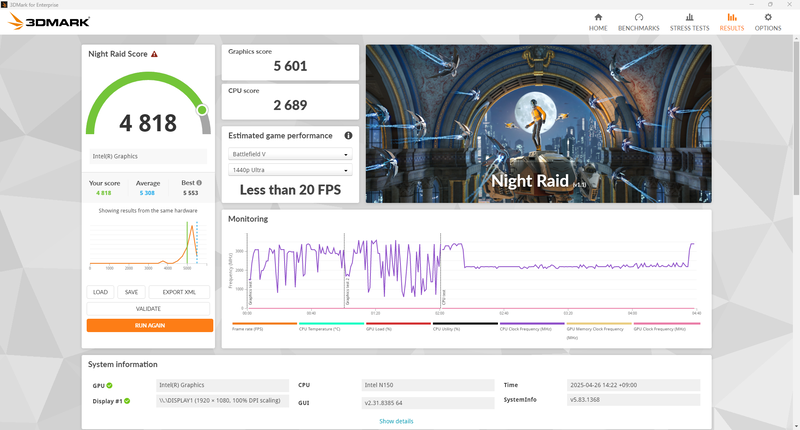Toggle the CPU Utility black legend
This screenshot has height=430, width=800.
coord(465,326)
